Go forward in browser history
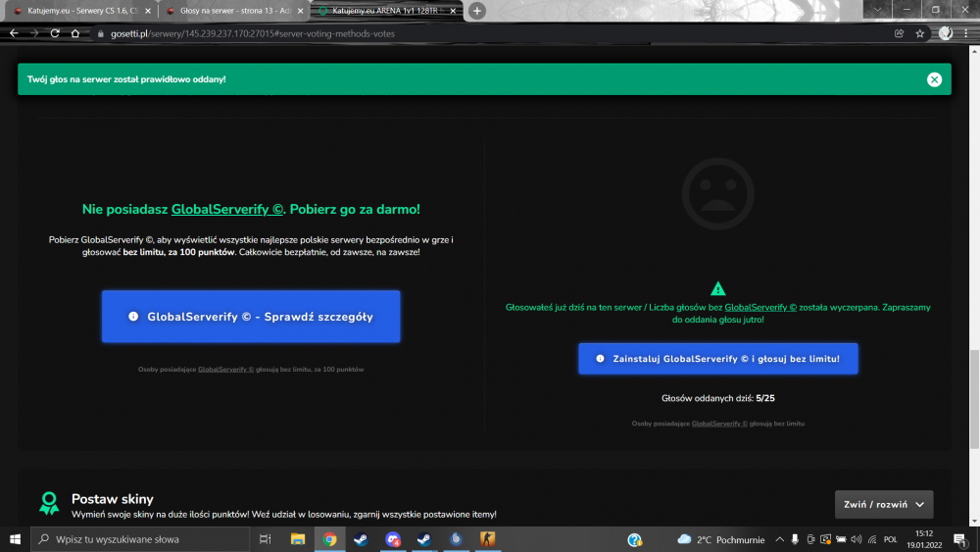Image resolution: width=980 pixels, height=552 pixels. point(34,33)
